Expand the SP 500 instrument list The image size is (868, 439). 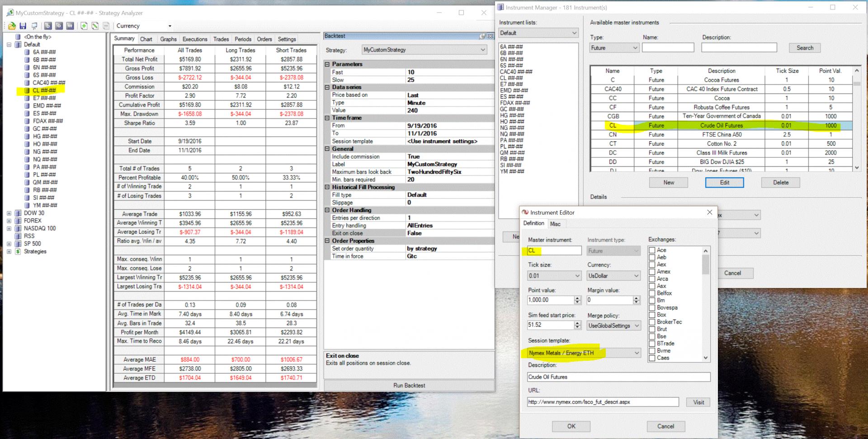tap(9, 244)
